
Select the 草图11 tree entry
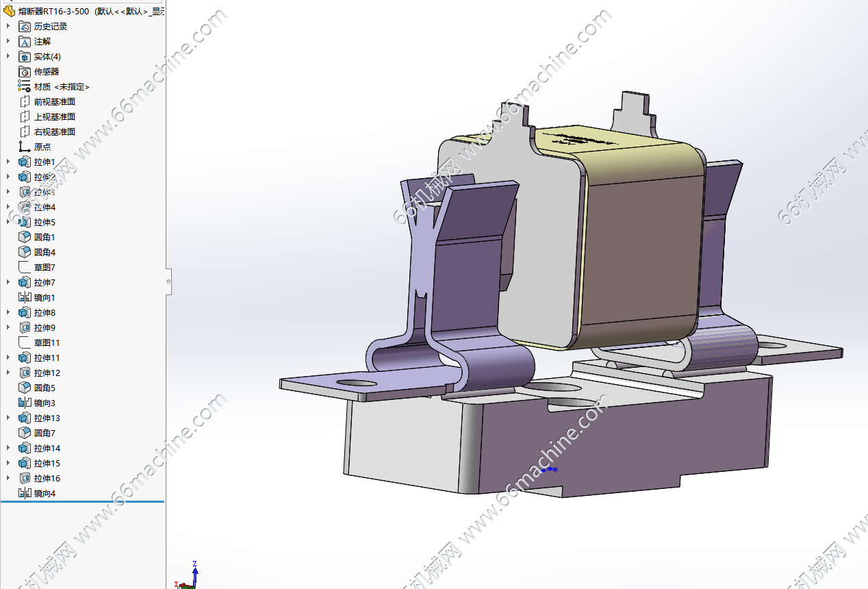(47, 342)
